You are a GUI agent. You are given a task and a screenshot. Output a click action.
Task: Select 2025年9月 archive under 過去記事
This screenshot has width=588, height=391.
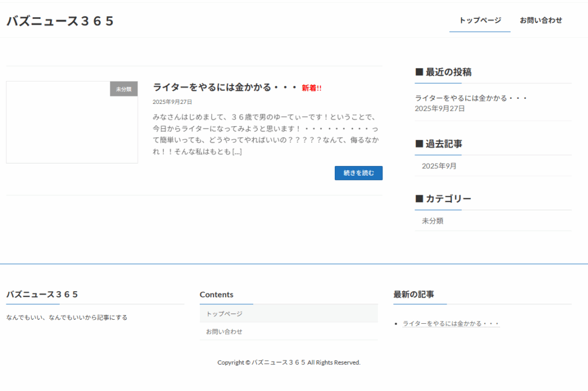[439, 166]
